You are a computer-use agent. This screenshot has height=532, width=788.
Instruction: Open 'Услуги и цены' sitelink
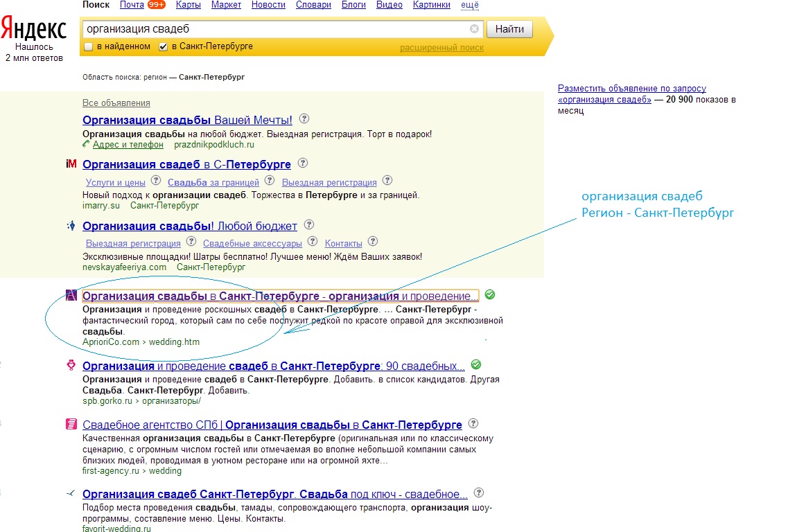[116, 182]
